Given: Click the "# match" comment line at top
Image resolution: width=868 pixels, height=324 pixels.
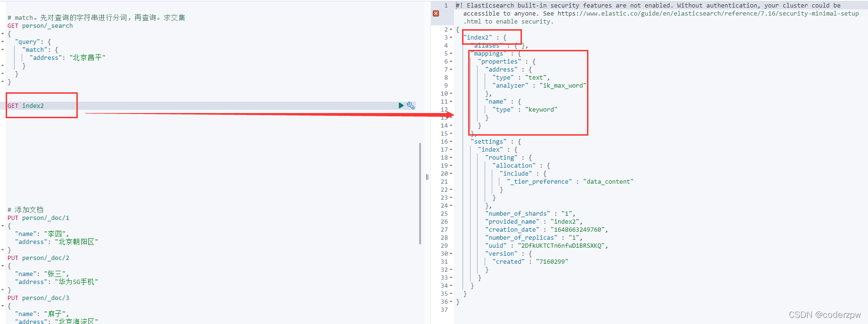Looking at the screenshot, I should point(96,17).
